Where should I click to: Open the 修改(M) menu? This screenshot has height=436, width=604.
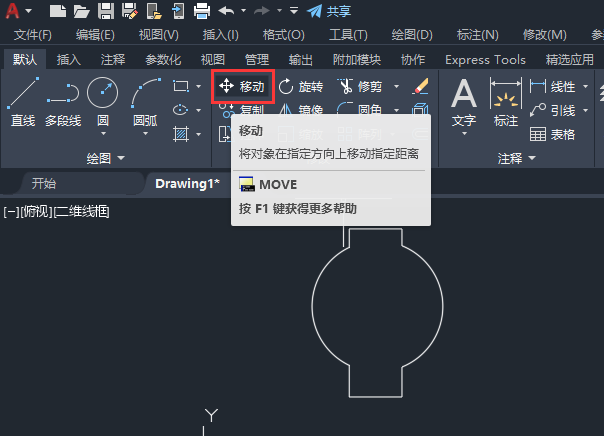[x=545, y=35]
